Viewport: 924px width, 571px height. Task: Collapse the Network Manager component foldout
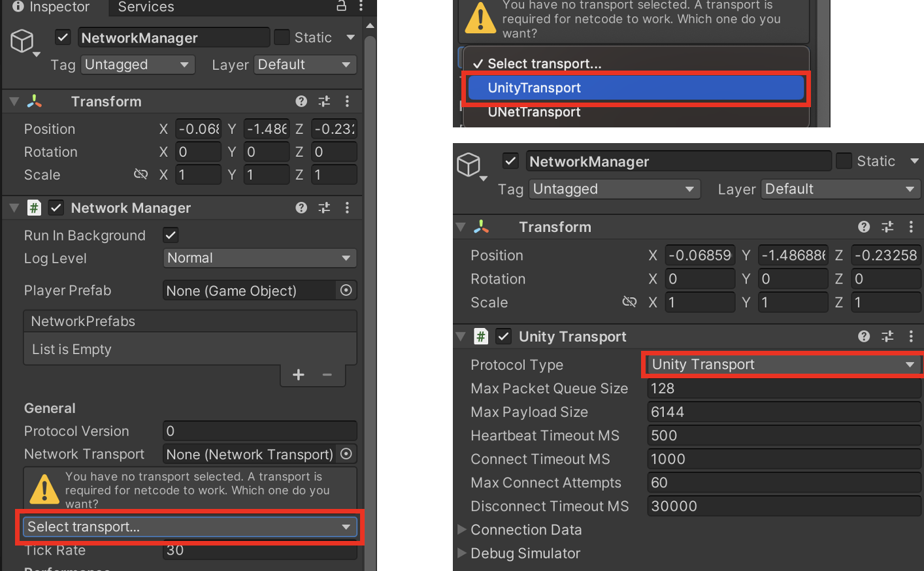[x=14, y=208]
